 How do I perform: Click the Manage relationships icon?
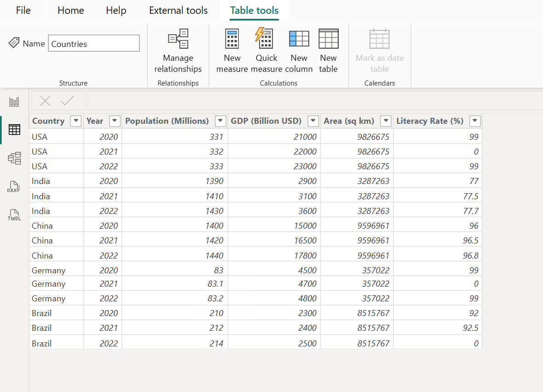coord(178,39)
